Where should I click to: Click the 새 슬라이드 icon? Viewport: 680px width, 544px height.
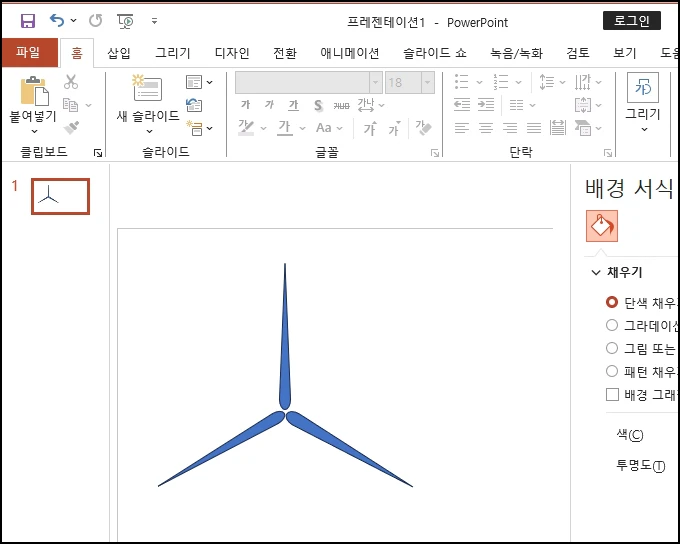tap(147, 88)
